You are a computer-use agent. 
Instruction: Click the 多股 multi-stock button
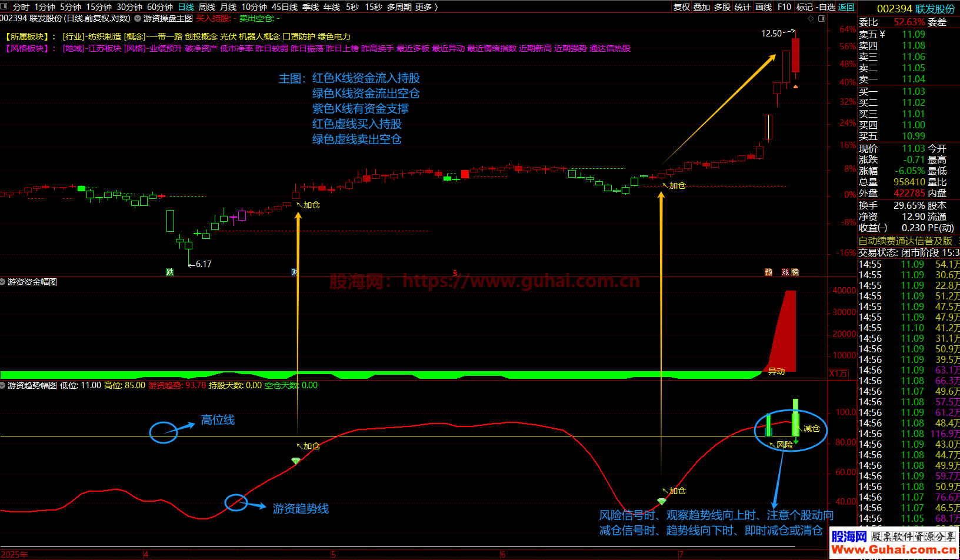point(722,7)
